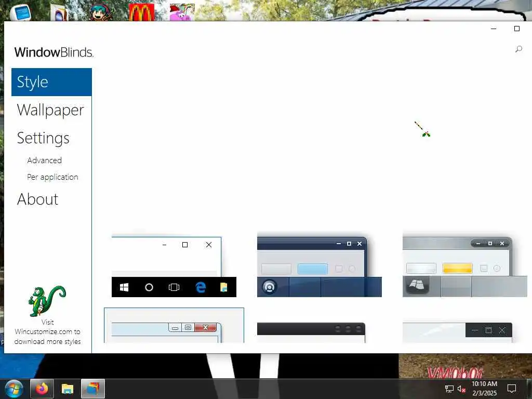Switch to the Wallpaper section
Screen dimensions: 532x399
[x=50, y=110]
